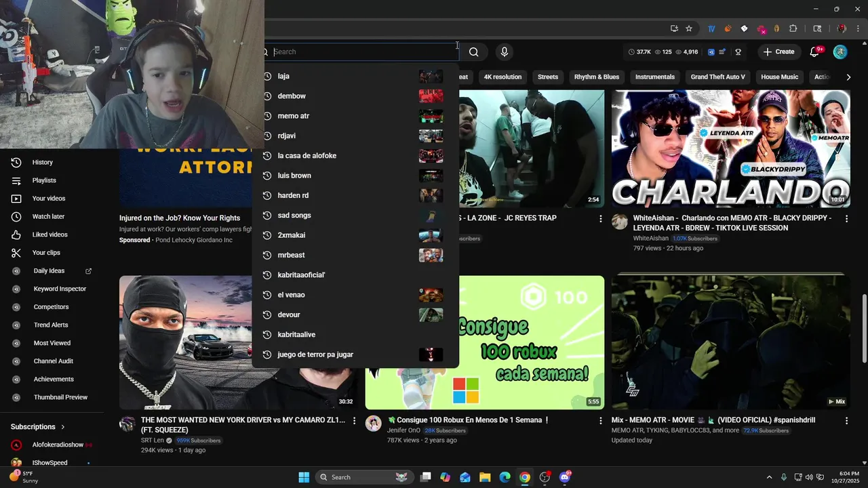Open WhiteAishan channel link
The width and height of the screenshot is (868, 488).
point(650,239)
